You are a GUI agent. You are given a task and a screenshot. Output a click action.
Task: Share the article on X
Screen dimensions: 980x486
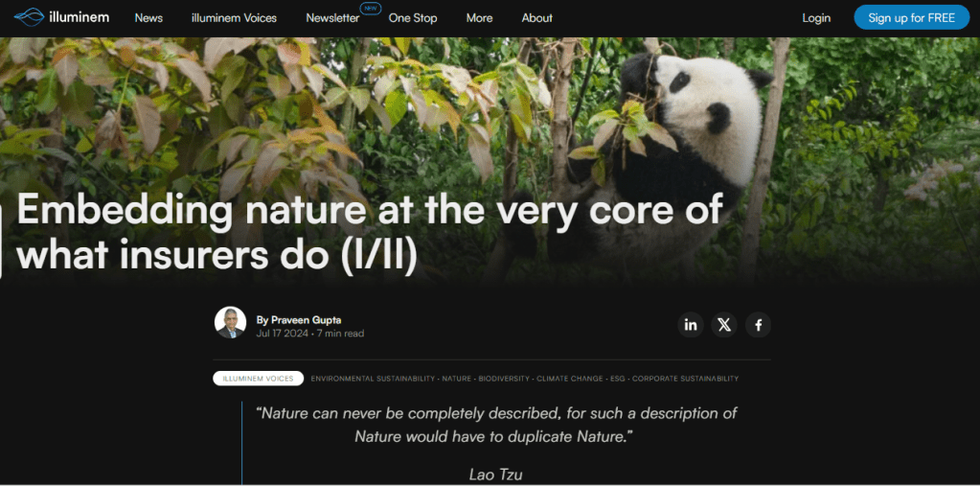(724, 325)
